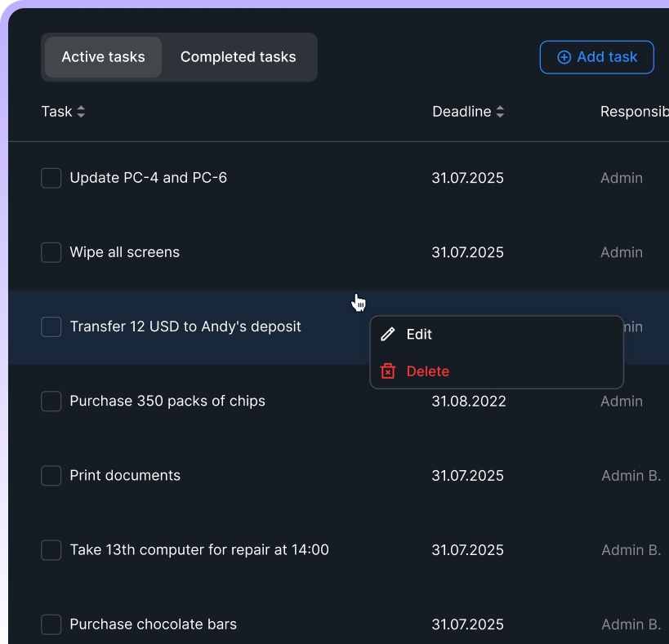Click the plus circle icon in Add task
The width and height of the screenshot is (669, 644).
click(x=564, y=57)
